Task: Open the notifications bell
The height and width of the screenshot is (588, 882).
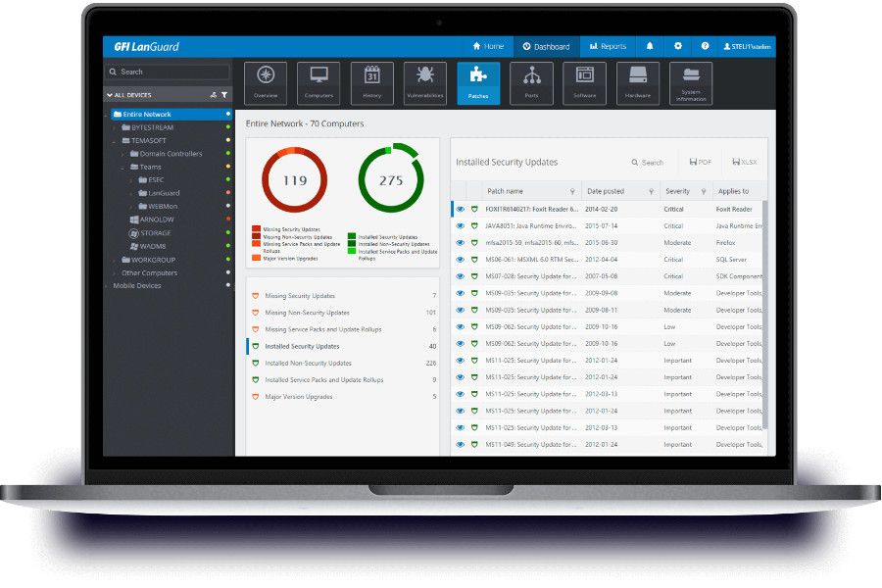Action: pos(650,46)
